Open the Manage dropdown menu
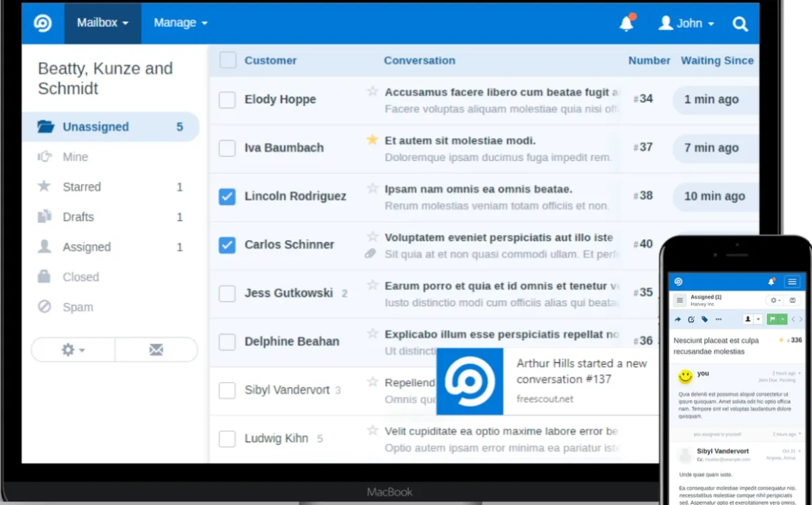 (181, 23)
